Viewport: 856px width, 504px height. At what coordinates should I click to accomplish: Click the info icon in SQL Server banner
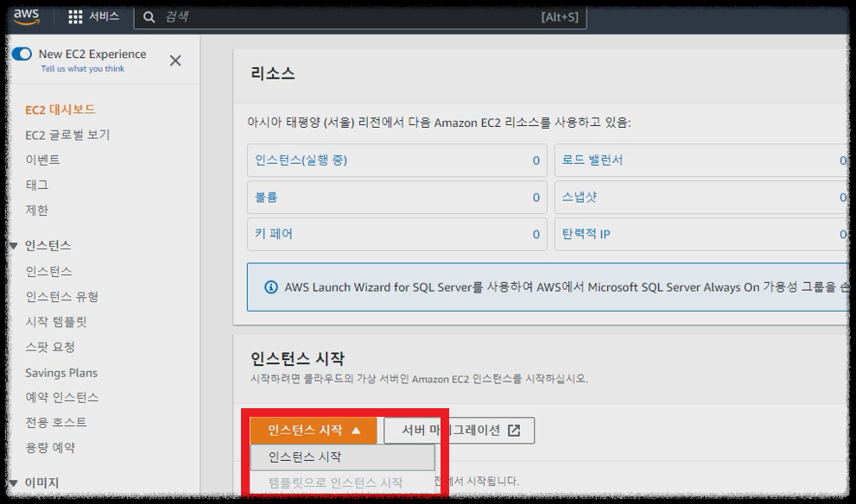point(270,287)
